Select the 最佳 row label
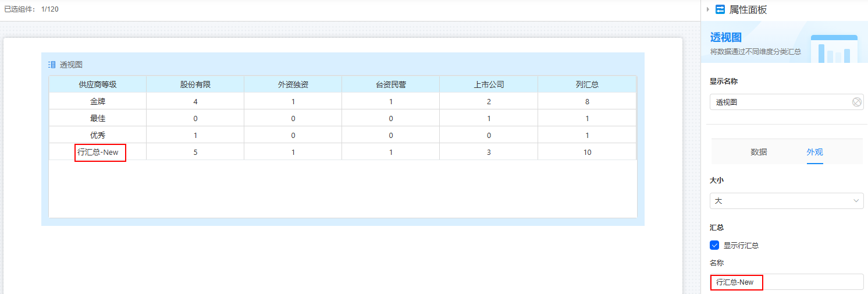 click(x=98, y=118)
